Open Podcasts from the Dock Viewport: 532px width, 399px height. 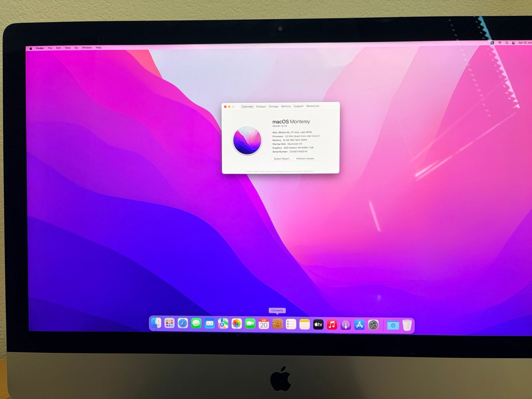(x=346, y=325)
